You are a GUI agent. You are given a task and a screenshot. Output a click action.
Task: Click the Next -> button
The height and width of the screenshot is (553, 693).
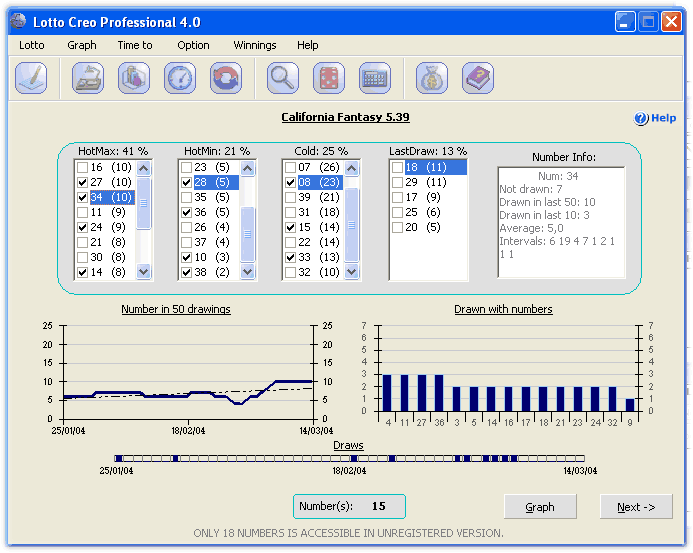click(x=636, y=507)
